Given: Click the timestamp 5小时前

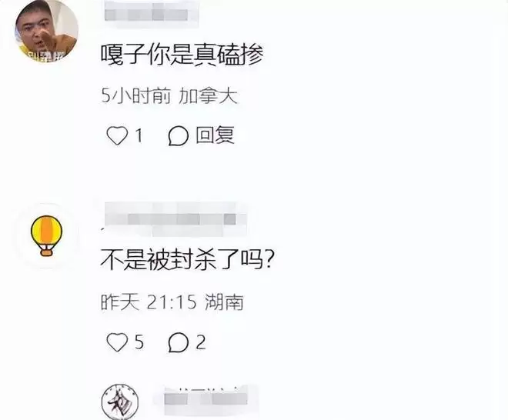Looking at the screenshot, I should 135,96.
